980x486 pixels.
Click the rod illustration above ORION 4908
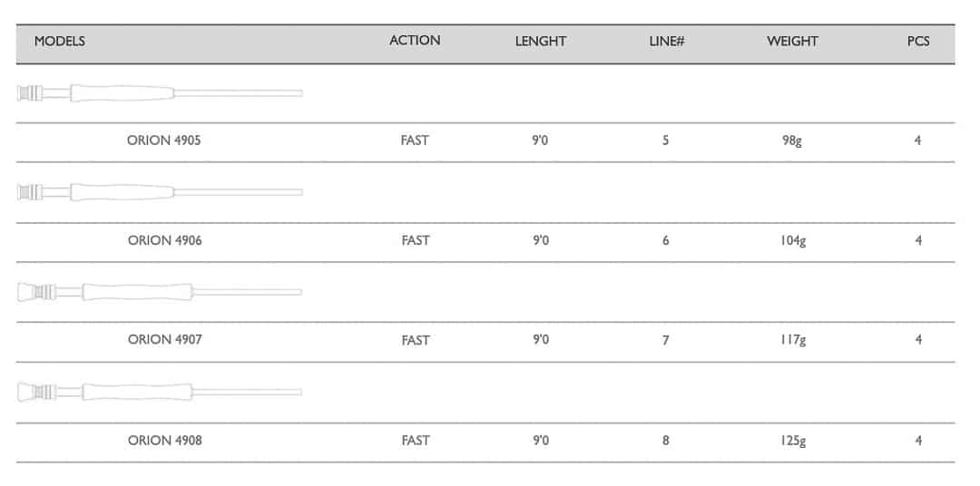160,392
